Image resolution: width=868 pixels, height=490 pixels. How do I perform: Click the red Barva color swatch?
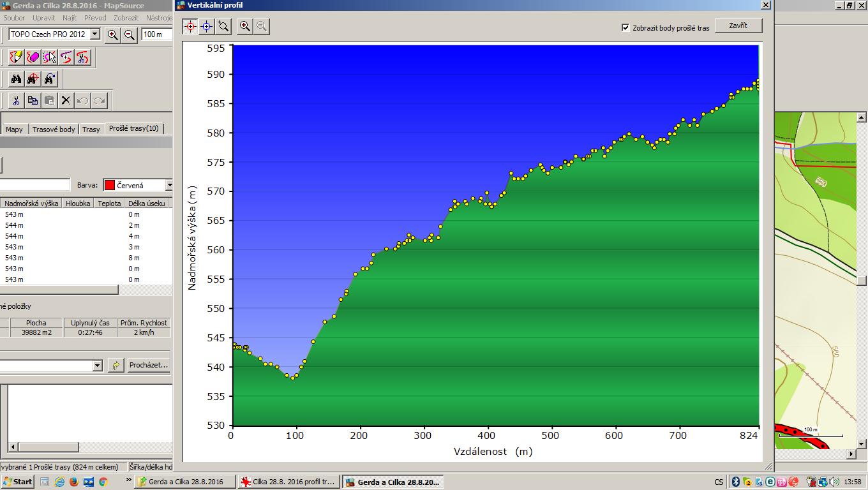109,185
